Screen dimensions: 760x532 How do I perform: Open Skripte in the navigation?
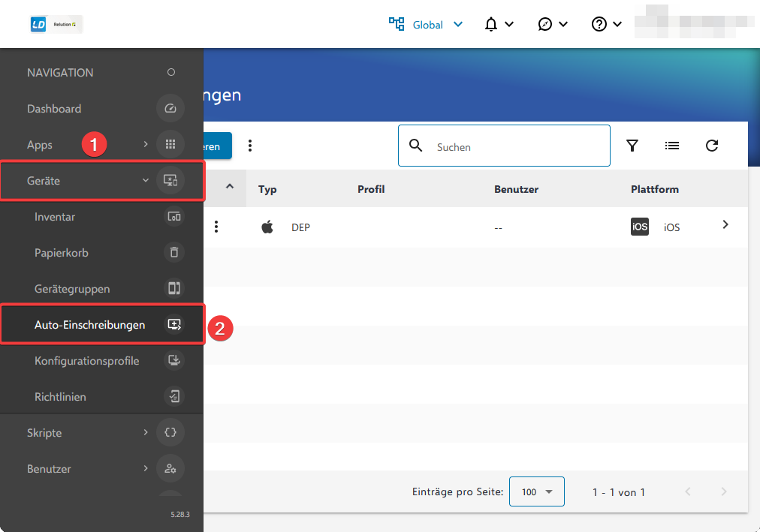point(44,433)
